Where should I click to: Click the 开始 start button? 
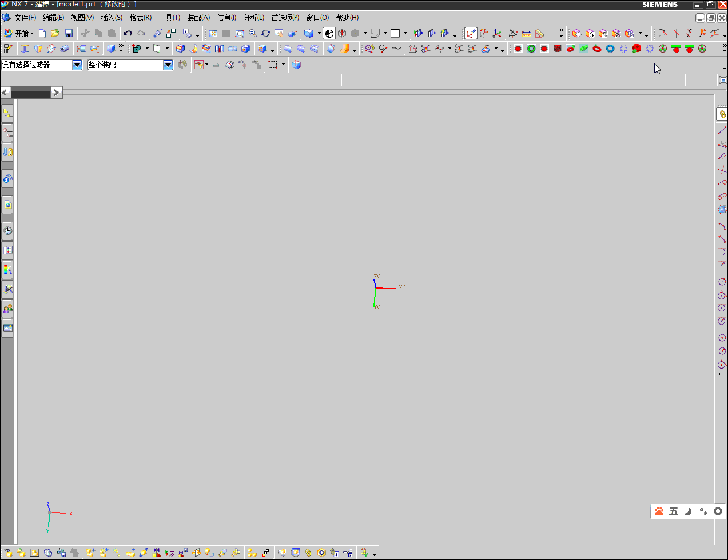pyautogui.click(x=18, y=33)
